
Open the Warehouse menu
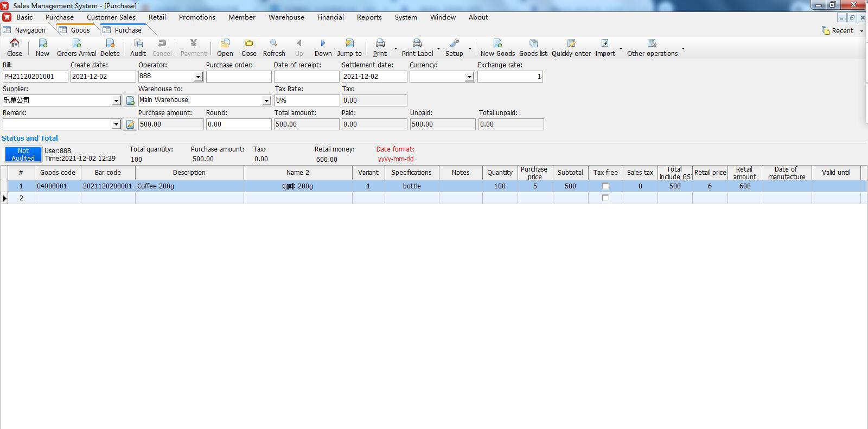(286, 17)
